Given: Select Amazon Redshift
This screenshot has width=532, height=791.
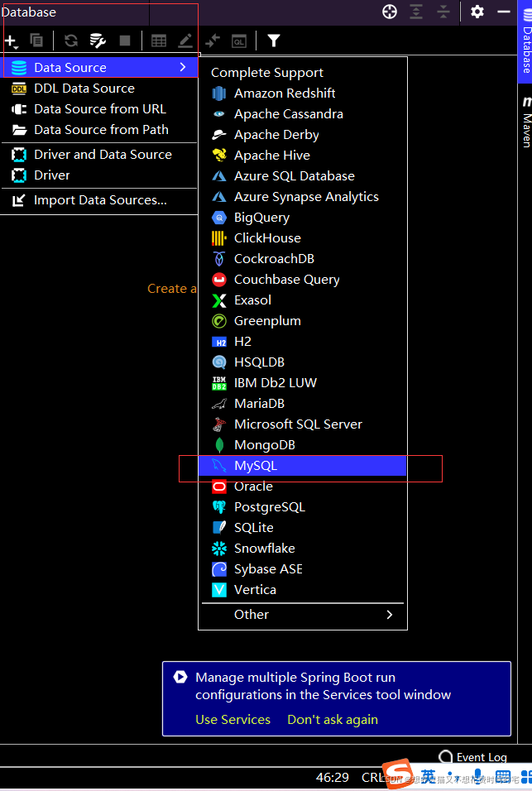Looking at the screenshot, I should point(303,93).
